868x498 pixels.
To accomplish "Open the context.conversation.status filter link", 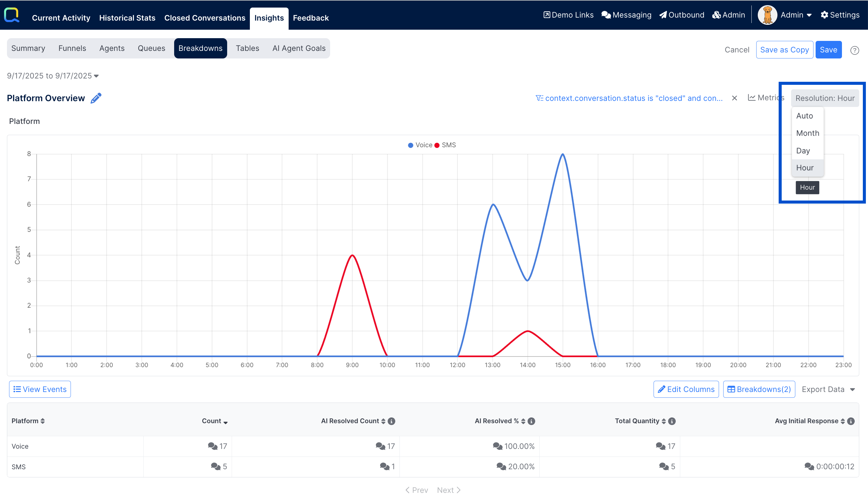I will 629,98.
